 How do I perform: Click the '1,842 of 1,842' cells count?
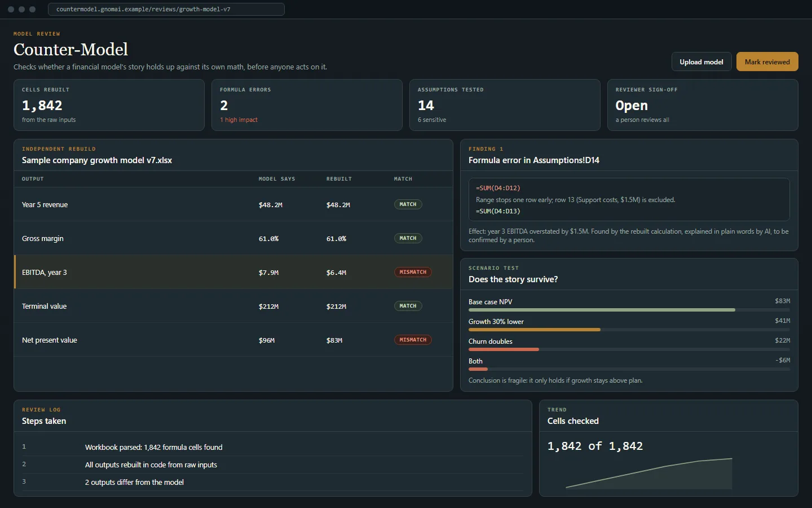tap(595, 446)
